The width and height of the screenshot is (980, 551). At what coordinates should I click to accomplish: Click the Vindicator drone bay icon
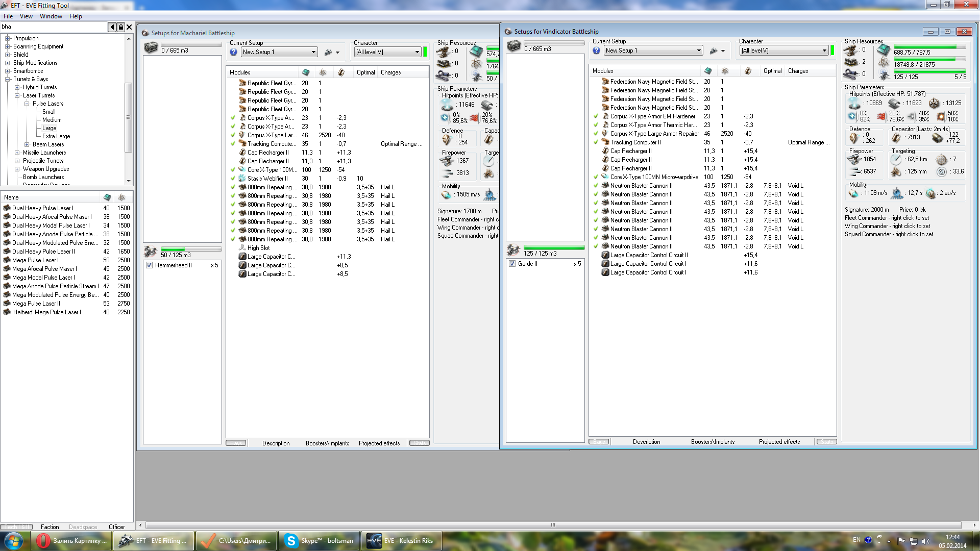(513, 251)
